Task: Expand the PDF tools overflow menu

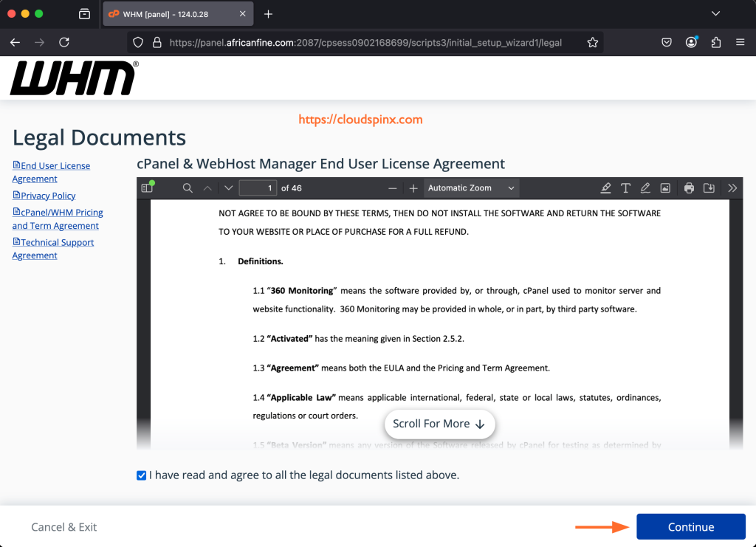Action: coord(732,188)
